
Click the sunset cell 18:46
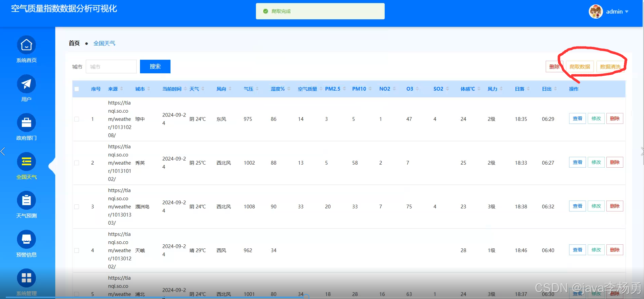(521, 250)
